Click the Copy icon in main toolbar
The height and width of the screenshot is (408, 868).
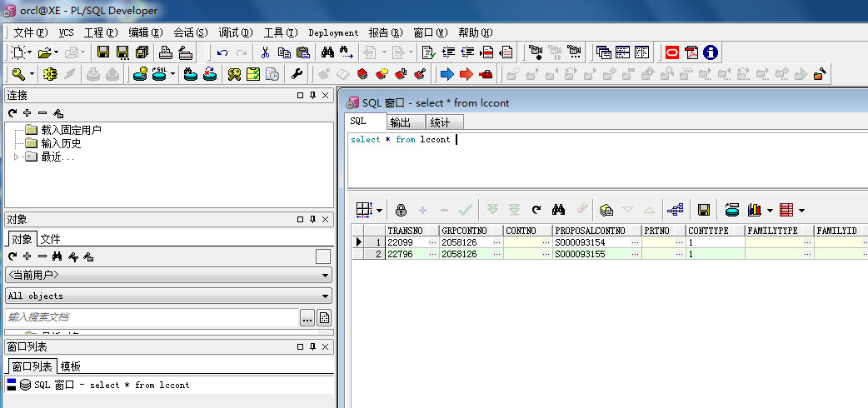click(x=284, y=52)
